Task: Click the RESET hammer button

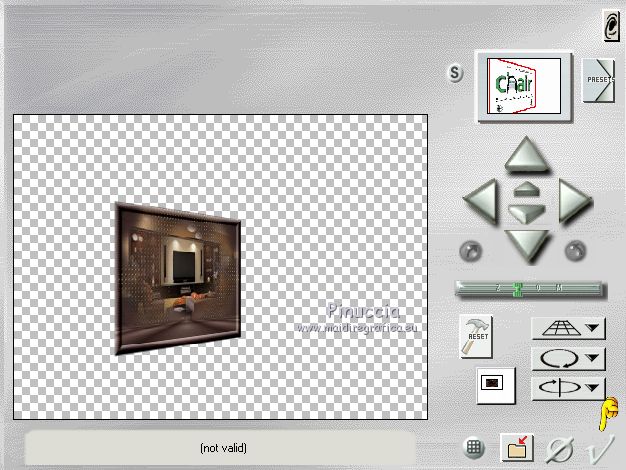Action: click(x=475, y=337)
